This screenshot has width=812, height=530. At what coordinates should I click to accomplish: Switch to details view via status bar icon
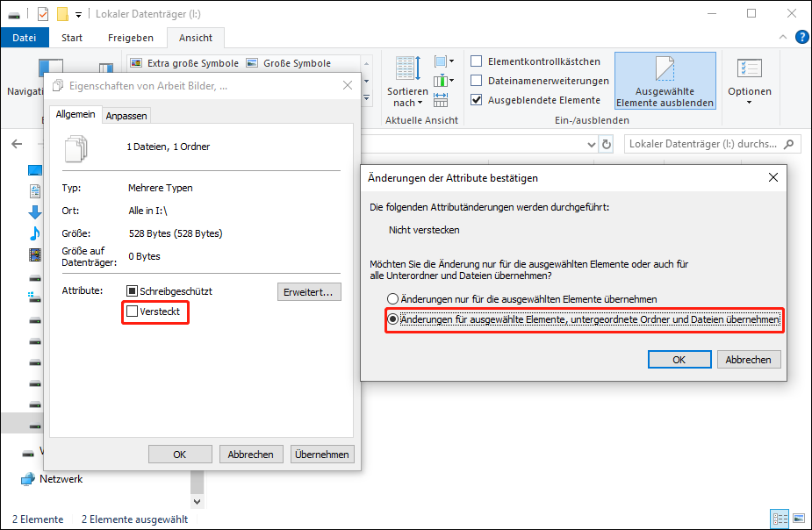(780, 518)
